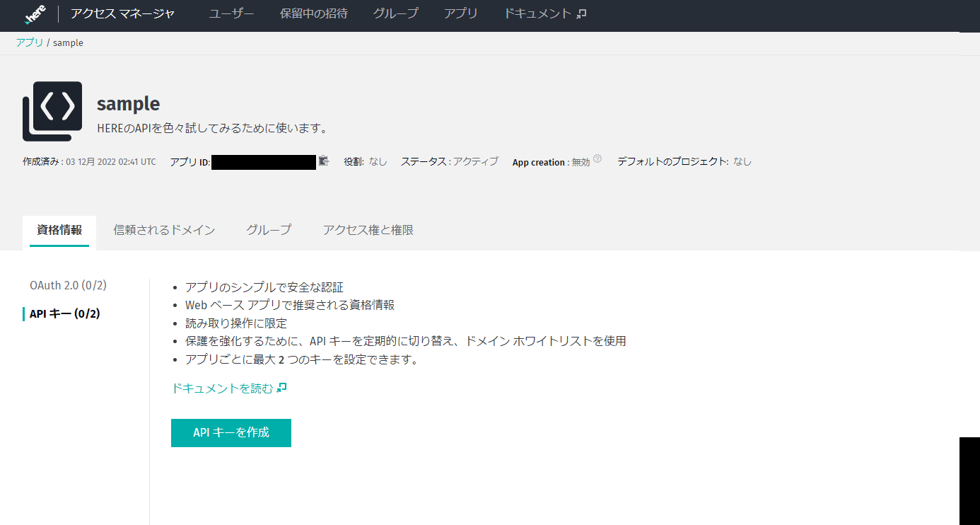This screenshot has width=980, height=525.
Task: Open the ユーザー menu item
Action: pyautogui.click(x=231, y=13)
